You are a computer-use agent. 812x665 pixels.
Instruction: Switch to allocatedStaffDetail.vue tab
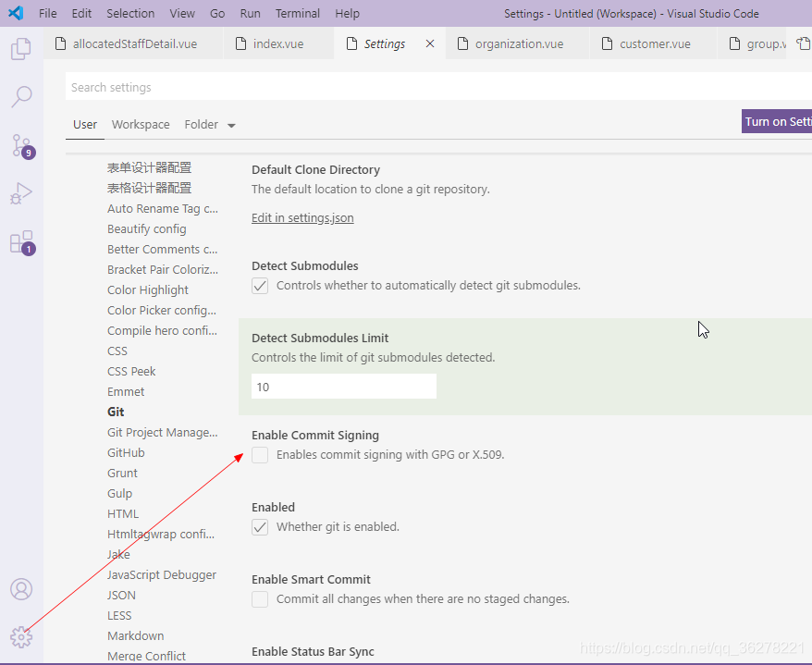(133, 44)
